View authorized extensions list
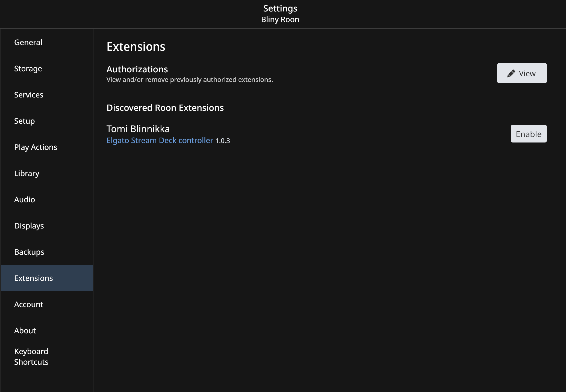This screenshot has height=392, width=566. [522, 73]
